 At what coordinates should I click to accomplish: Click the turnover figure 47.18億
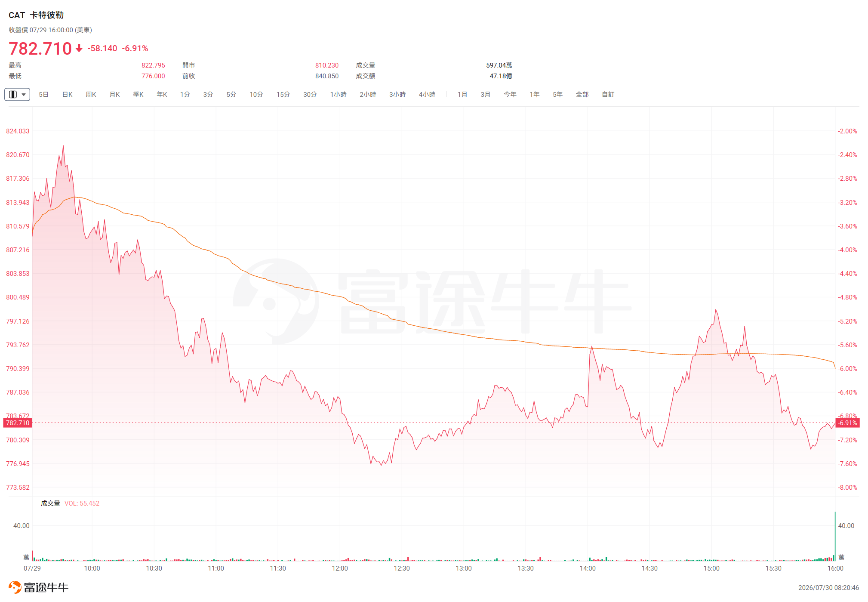coord(501,76)
